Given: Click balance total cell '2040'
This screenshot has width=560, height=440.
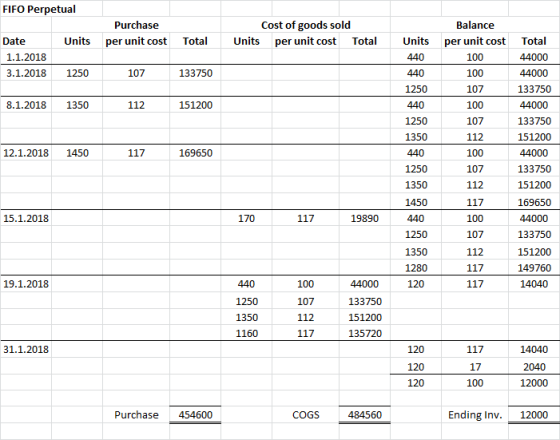Looking at the screenshot, I should [534, 367].
